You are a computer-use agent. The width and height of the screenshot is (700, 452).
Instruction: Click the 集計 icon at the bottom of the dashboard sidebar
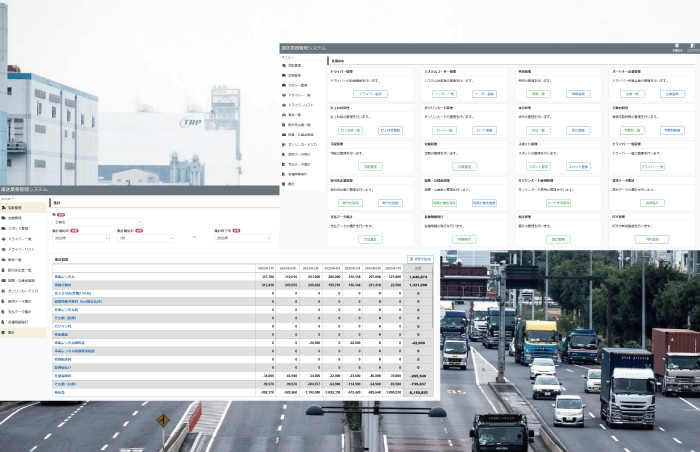tap(284, 184)
